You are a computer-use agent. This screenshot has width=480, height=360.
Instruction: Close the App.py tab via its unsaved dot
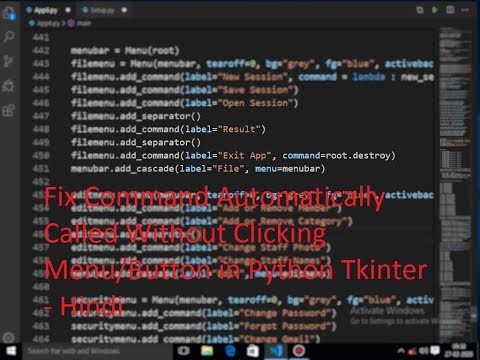coord(68,10)
